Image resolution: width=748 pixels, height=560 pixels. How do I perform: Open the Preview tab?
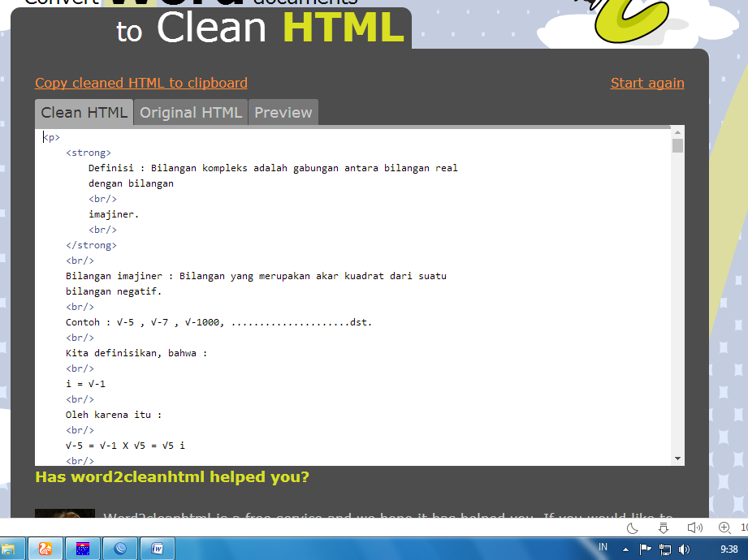(283, 113)
